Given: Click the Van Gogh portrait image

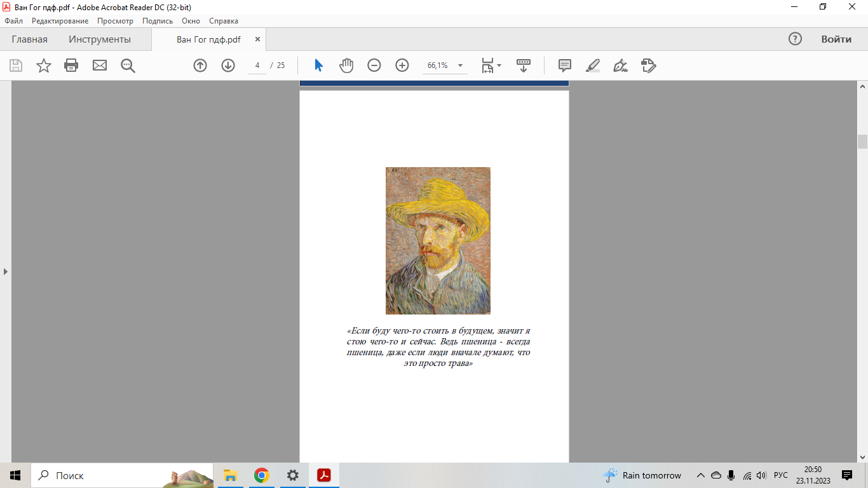Looking at the screenshot, I should point(438,241).
